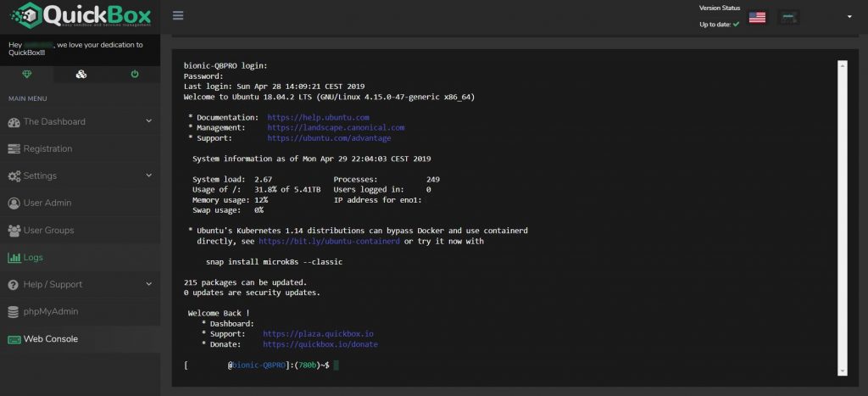This screenshot has height=396, width=868.
Task: Open the Registration menu item
Action: (81, 148)
